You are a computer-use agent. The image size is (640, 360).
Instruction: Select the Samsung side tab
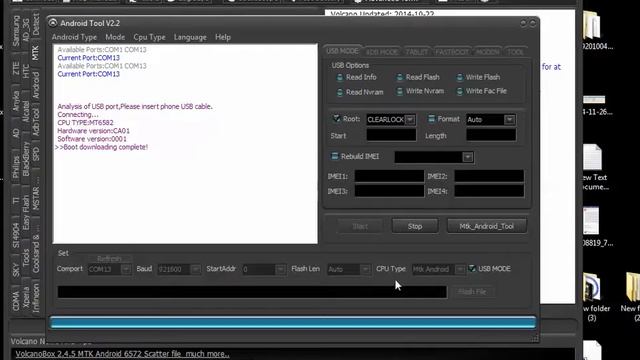point(16,31)
